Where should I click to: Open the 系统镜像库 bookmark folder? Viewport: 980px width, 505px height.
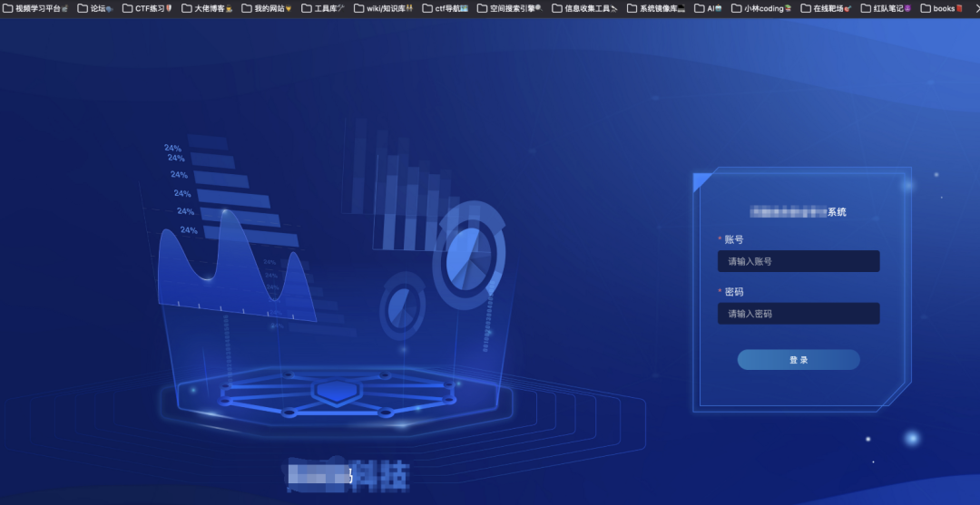coord(656,9)
